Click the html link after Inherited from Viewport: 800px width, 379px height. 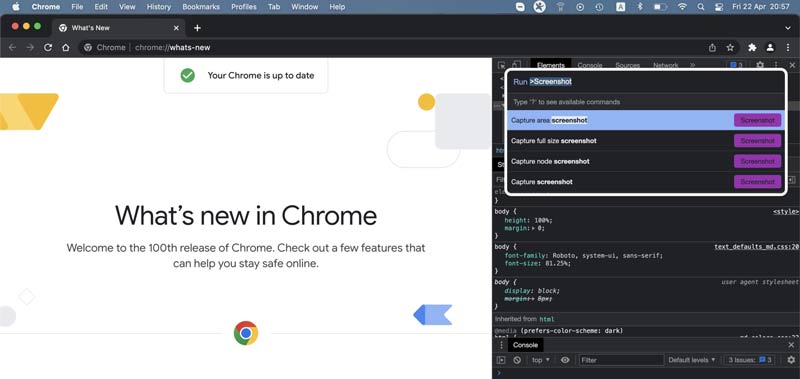pyautogui.click(x=547, y=319)
